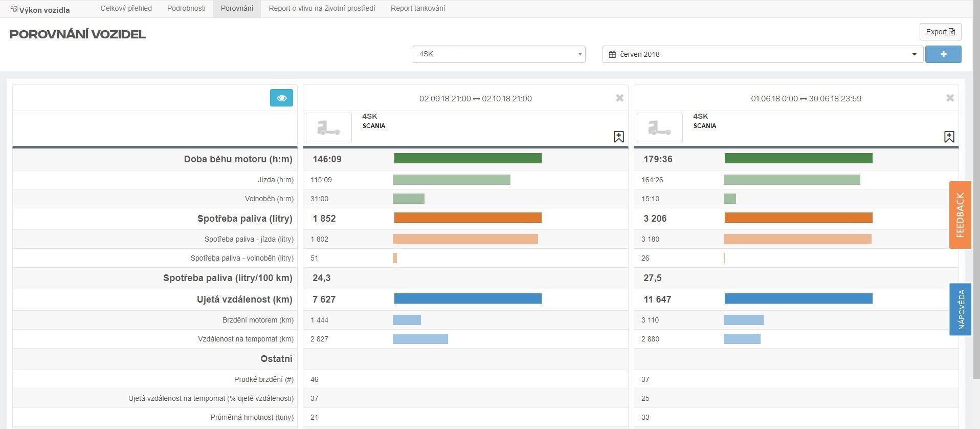980x429 pixels.
Task: Click the value 27,5 litry/100 km
Action: (652, 278)
